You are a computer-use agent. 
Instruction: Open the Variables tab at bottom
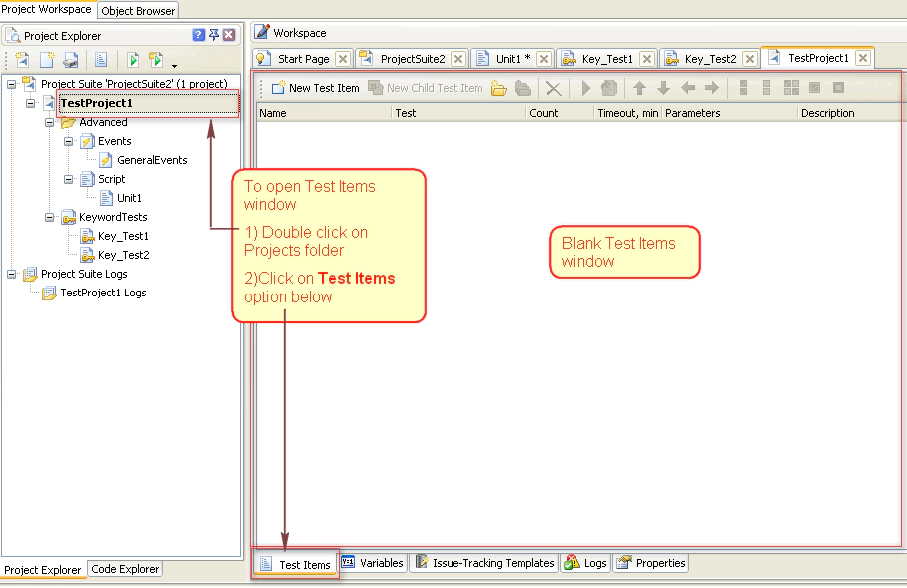pos(373,563)
